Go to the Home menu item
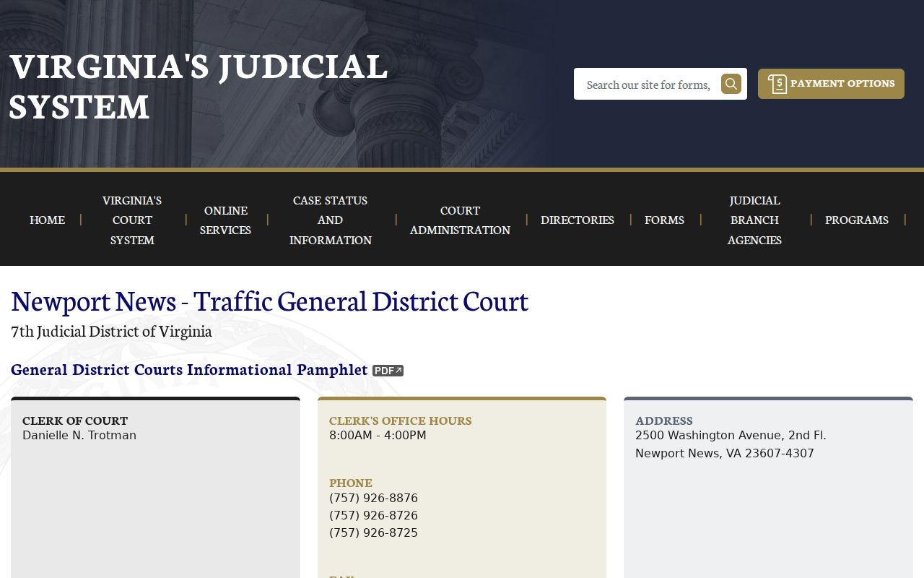The height and width of the screenshot is (578, 924). [47, 220]
